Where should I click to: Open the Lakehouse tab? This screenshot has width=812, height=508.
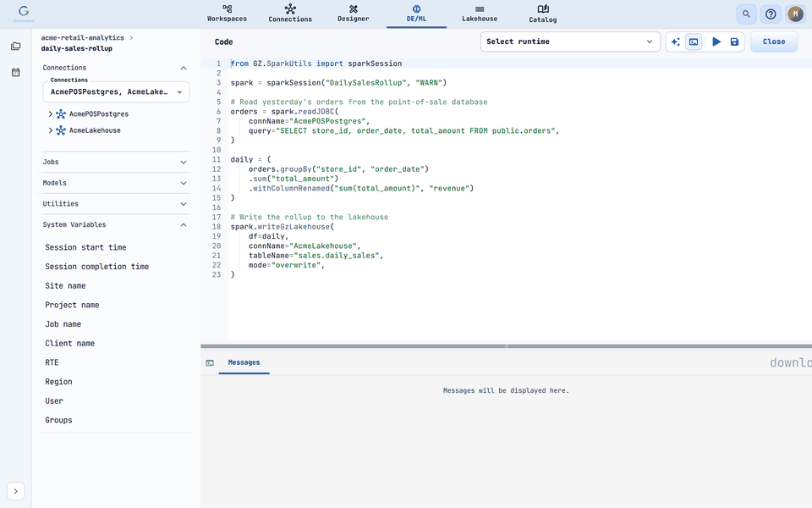tap(480, 14)
